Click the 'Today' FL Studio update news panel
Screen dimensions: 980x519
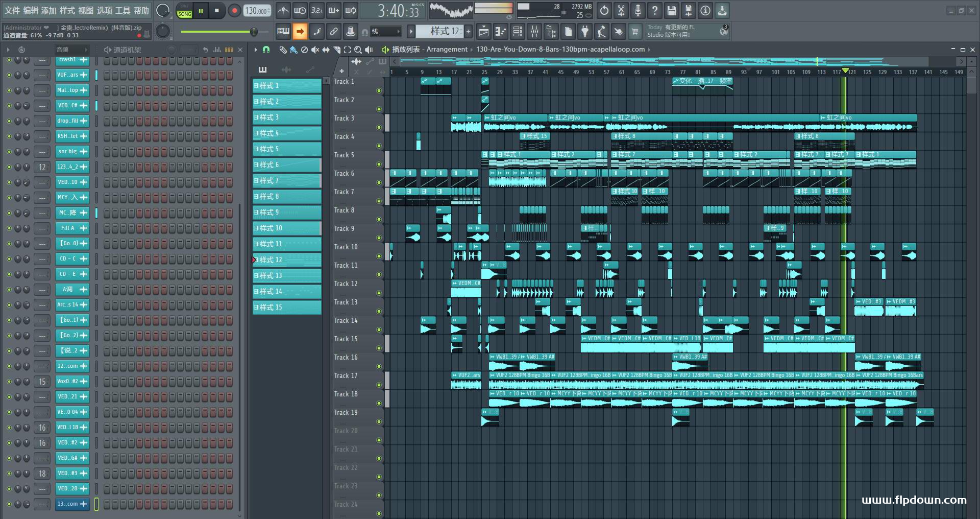(687, 31)
